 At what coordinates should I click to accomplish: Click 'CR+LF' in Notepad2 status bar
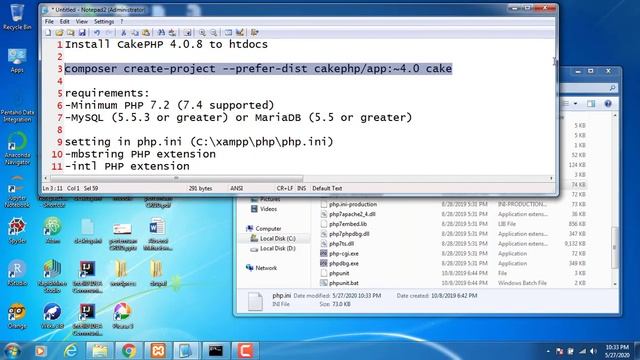pyautogui.click(x=284, y=189)
